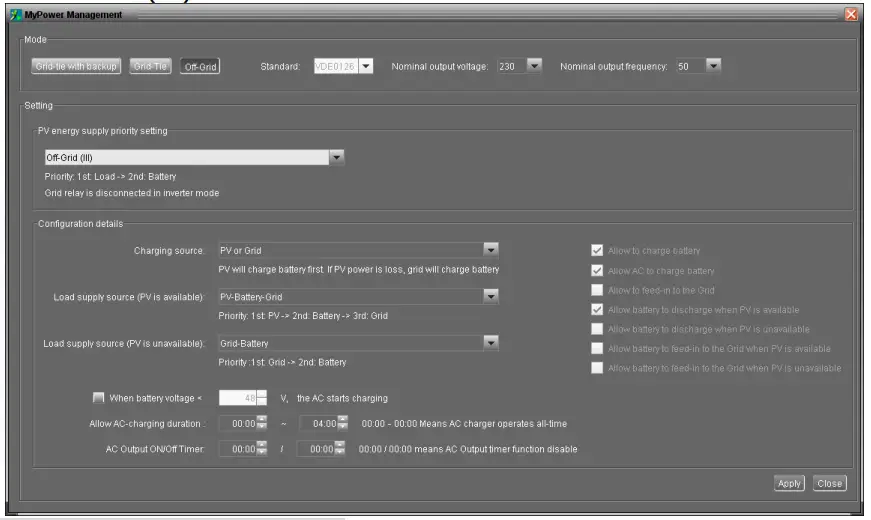
Task: Click the MyPower Management app icon
Action: coord(15,14)
